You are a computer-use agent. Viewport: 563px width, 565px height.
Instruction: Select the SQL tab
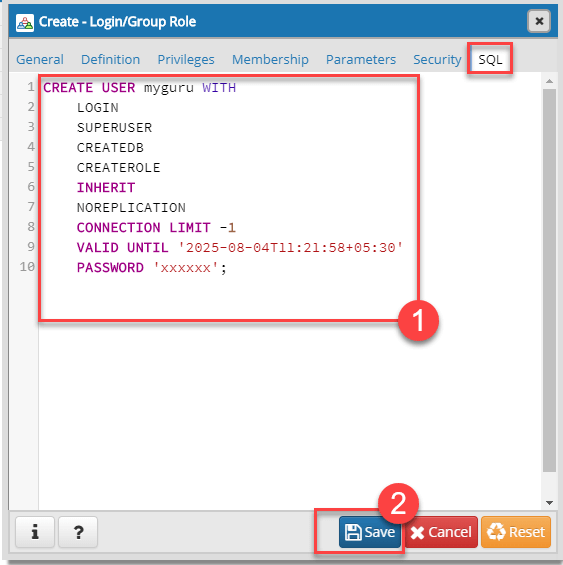pyautogui.click(x=490, y=59)
